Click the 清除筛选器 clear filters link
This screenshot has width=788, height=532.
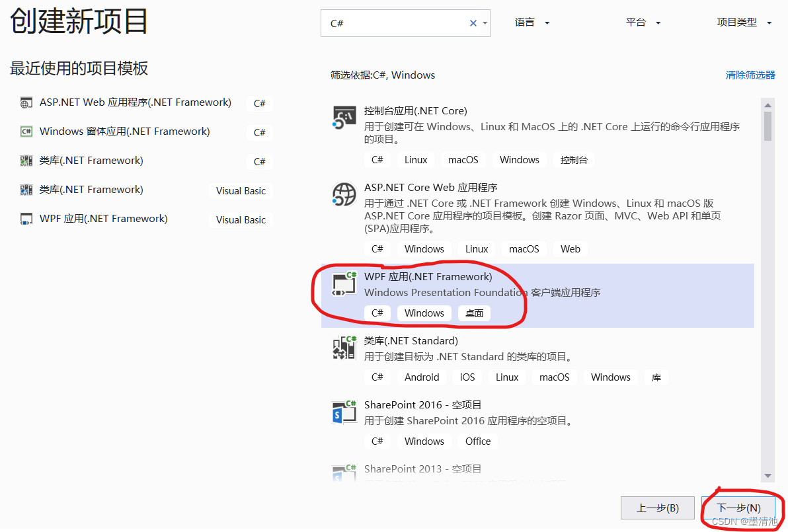point(750,75)
